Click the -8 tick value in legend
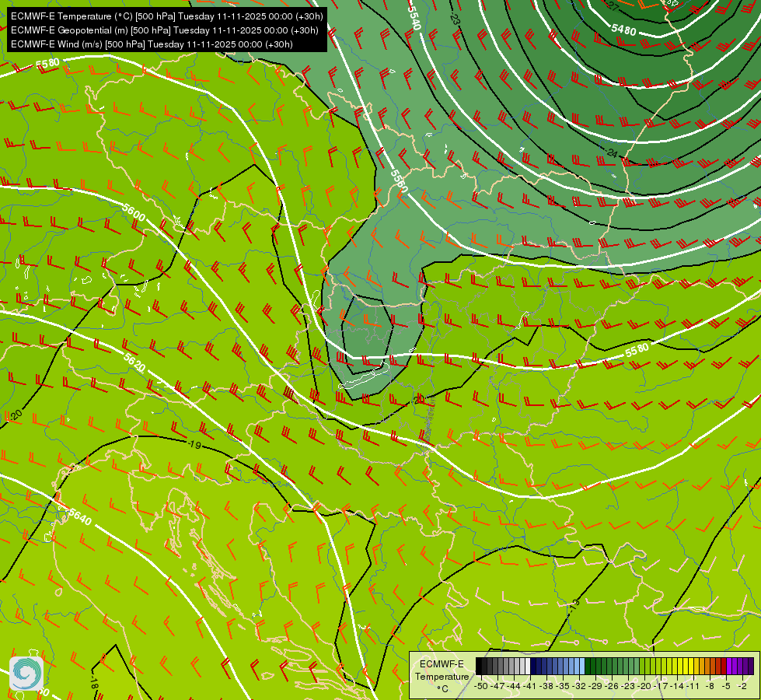The width and height of the screenshot is (761, 700). (x=710, y=687)
